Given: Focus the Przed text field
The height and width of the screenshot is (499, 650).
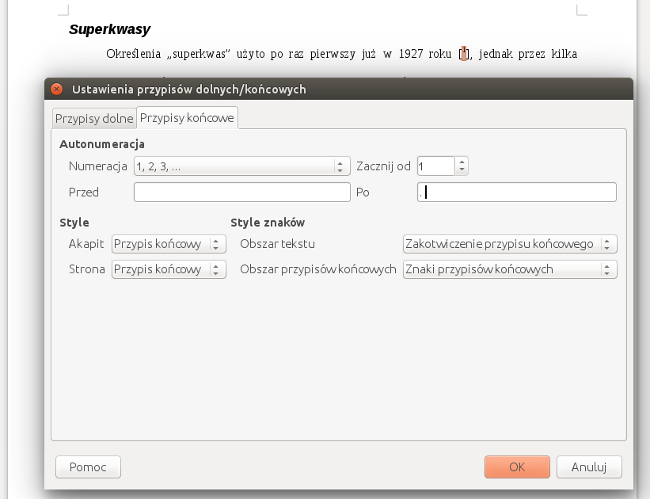Looking at the screenshot, I should tap(242, 192).
